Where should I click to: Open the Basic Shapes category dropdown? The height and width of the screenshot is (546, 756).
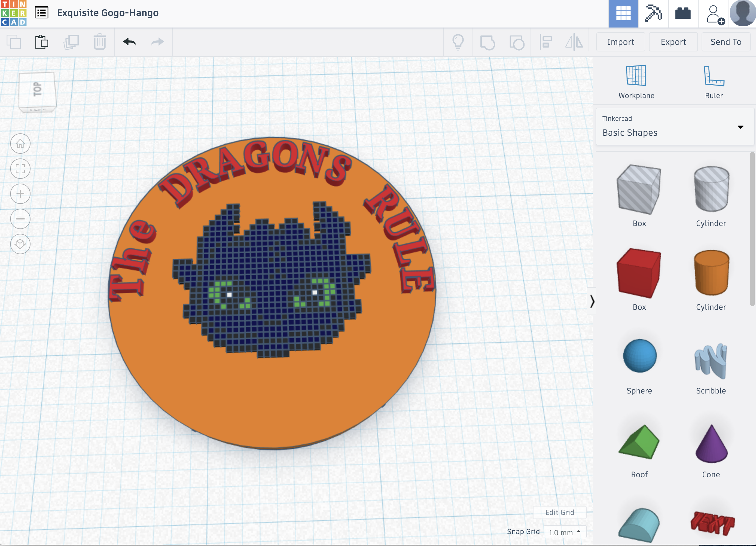(x=675, y=127)
